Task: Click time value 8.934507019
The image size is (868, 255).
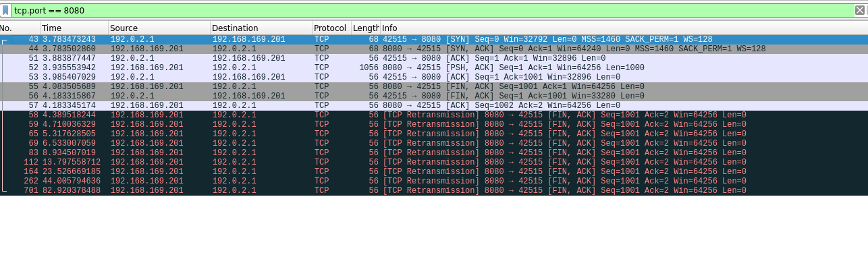Action: tap(69, 152)
